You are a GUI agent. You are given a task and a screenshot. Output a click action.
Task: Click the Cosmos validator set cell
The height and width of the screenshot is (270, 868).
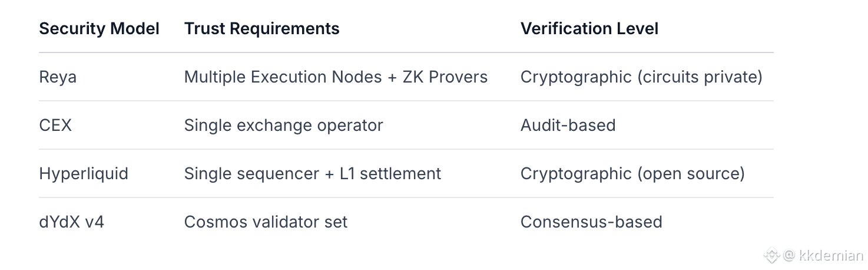[x=266, y=222]
